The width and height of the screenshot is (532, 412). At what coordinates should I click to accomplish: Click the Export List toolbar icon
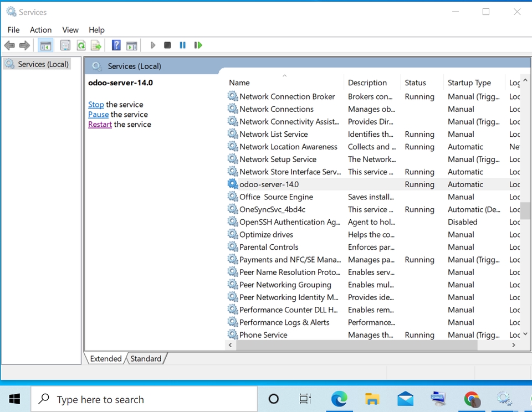pos(96,45)
